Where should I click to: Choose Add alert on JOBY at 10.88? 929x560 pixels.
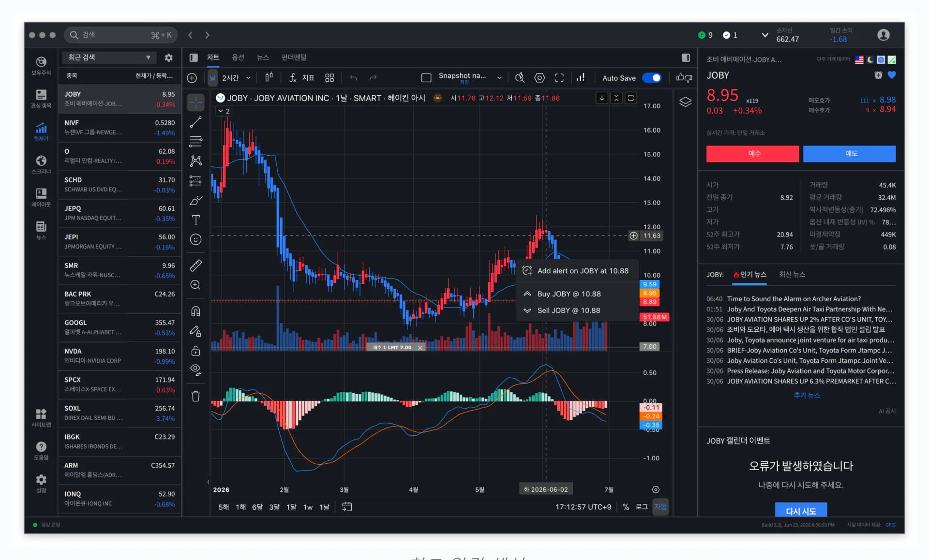[577, 271]
